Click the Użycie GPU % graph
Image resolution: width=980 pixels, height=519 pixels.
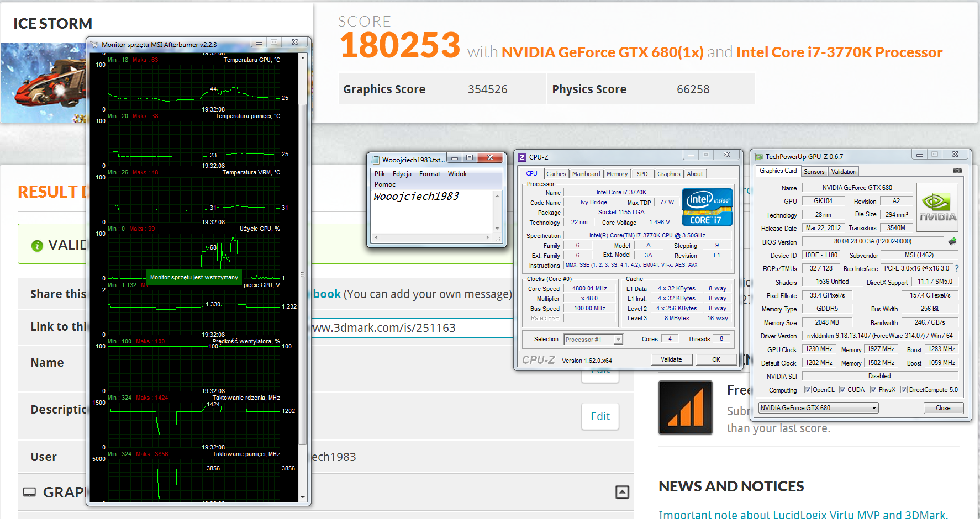tap(194, 256)
